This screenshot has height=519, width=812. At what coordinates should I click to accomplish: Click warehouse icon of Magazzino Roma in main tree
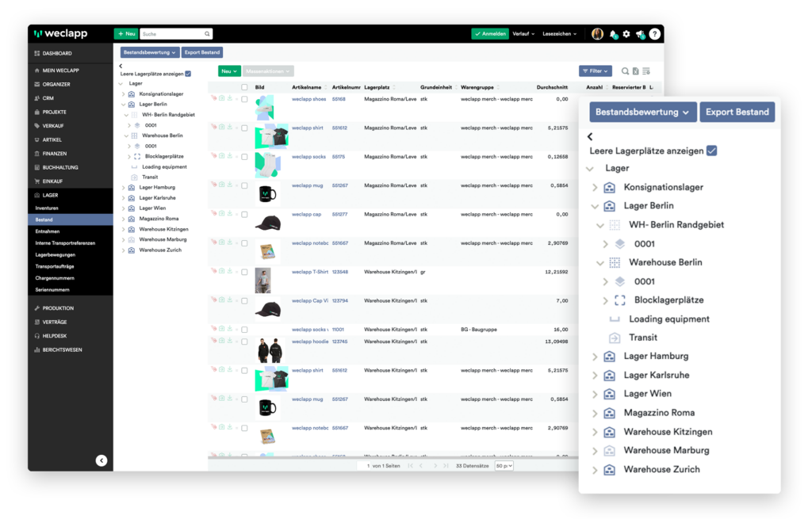(132, 219)
